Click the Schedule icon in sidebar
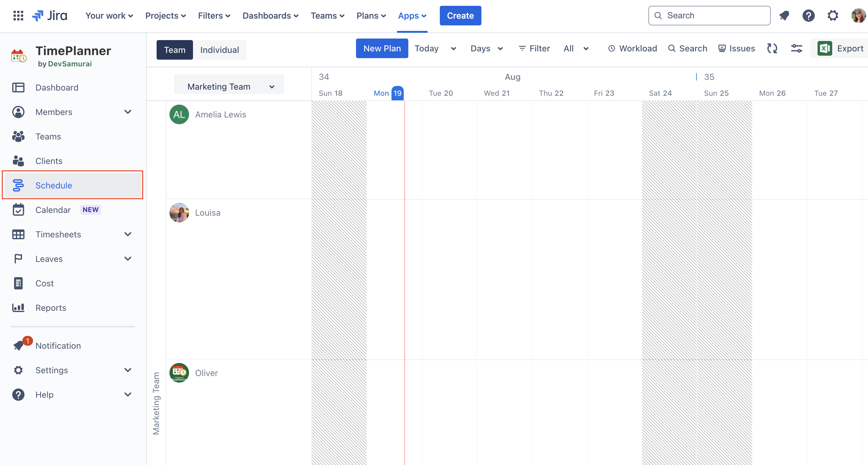Screen dimensions: 868x465 (19, 185)
